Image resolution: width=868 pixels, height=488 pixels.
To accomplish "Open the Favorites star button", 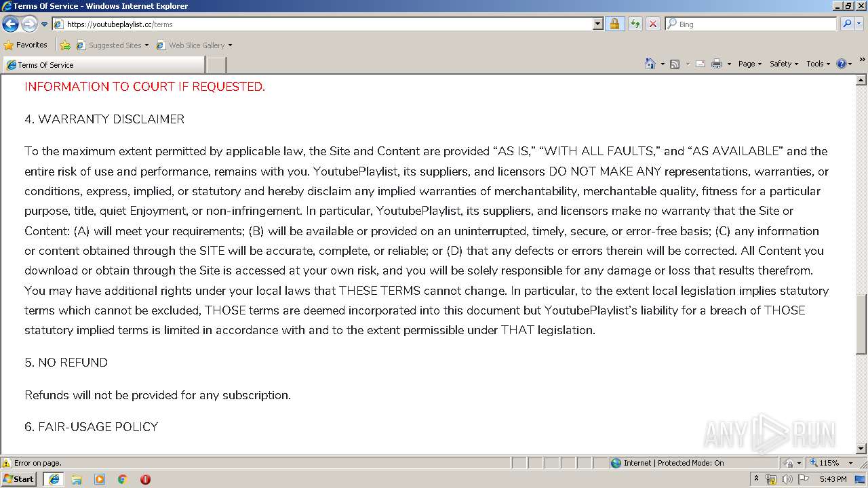I will point(25,45).
